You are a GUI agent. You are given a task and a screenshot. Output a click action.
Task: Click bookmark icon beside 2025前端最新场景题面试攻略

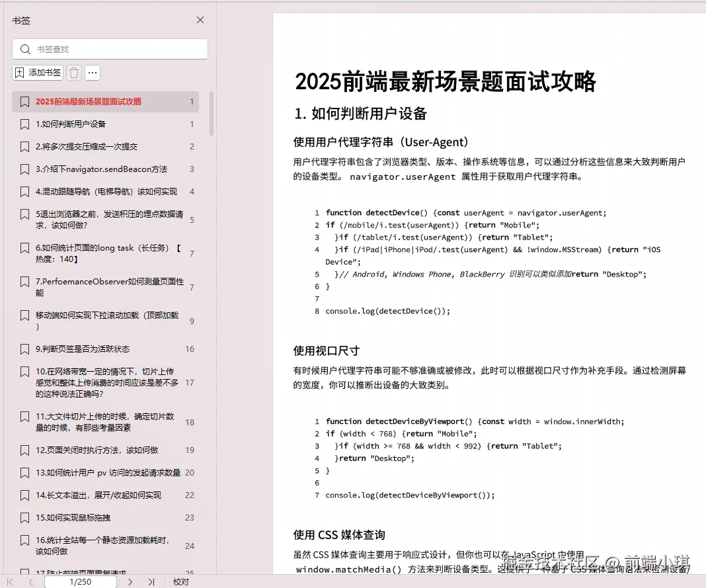tap(24, 102)
